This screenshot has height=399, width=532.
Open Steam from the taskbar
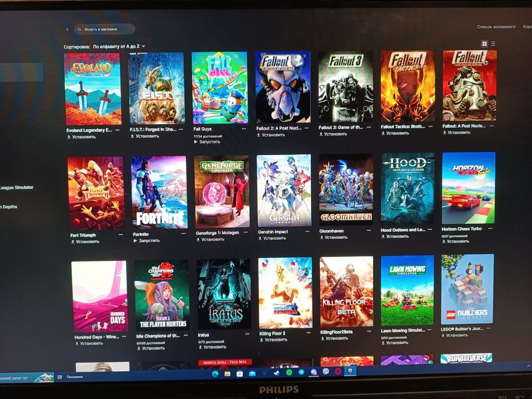click(277, 373)
